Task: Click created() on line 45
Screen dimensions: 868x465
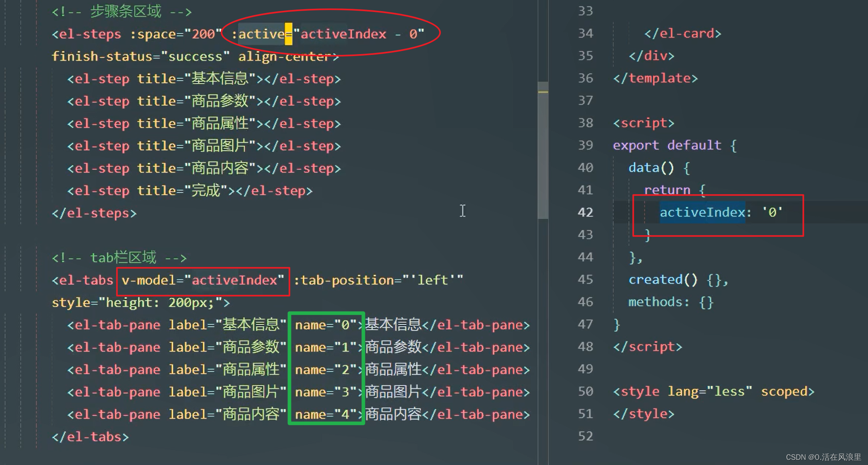Action: [663, 280]
